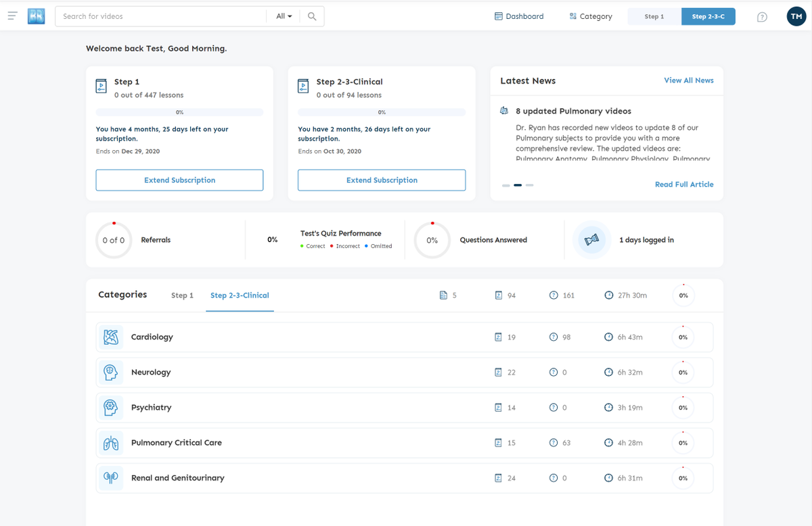Click the Step 2-3-Clinical progress bar

382,112
